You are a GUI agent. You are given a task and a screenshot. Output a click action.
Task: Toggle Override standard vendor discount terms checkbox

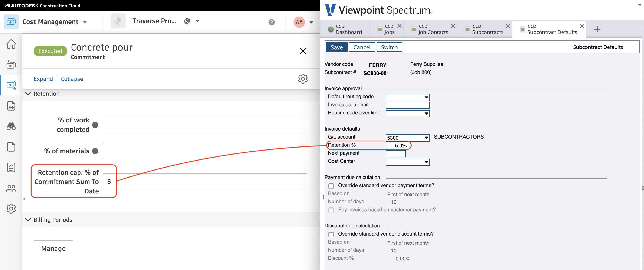[x=332, y=234]
